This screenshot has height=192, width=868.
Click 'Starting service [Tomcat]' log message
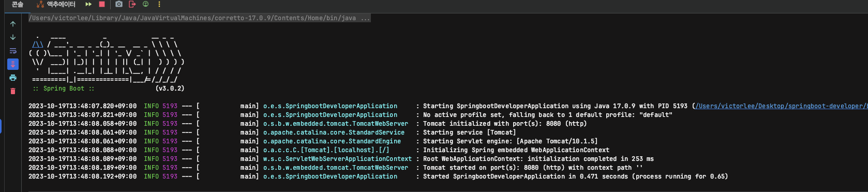[470, 132]
